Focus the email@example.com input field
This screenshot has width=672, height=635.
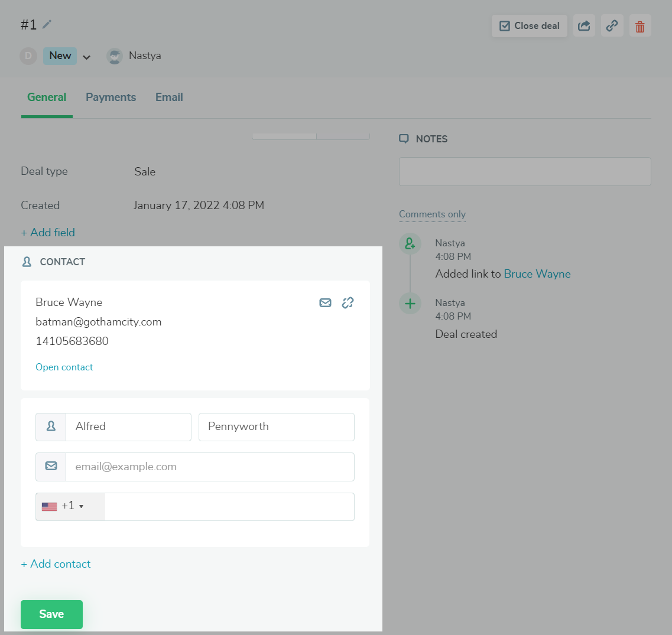(x=210, y=467)
